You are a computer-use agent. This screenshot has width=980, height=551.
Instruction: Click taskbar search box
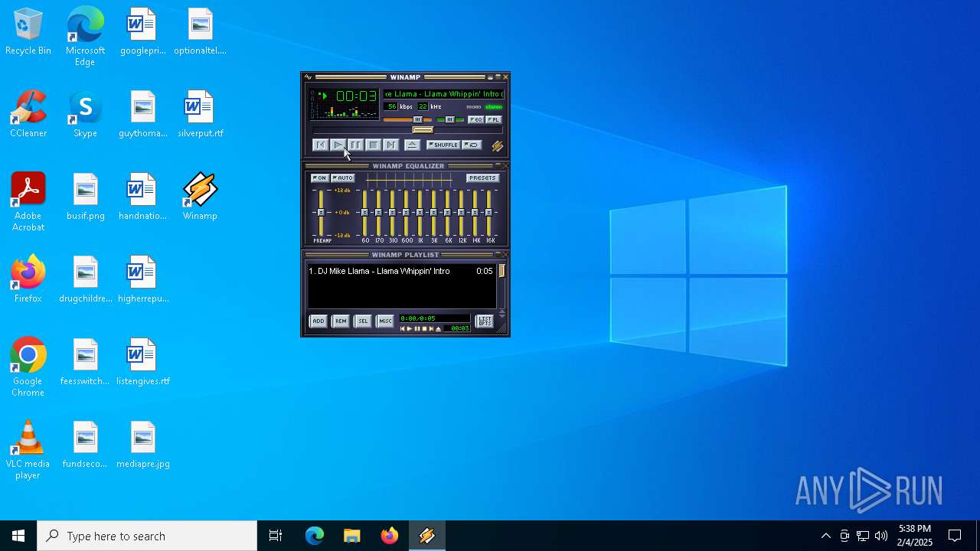pyautogui.click(x=147, y=536)
